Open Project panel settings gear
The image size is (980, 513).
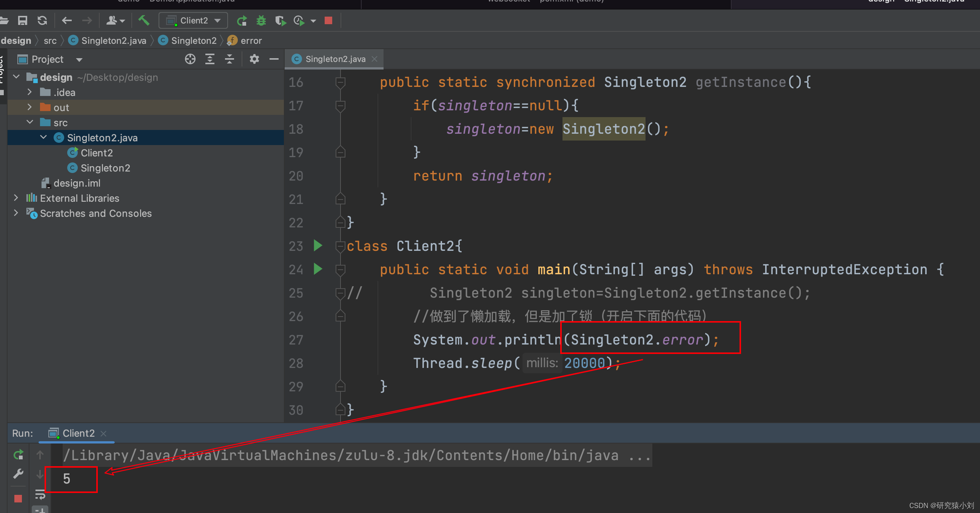pos(254,59)
